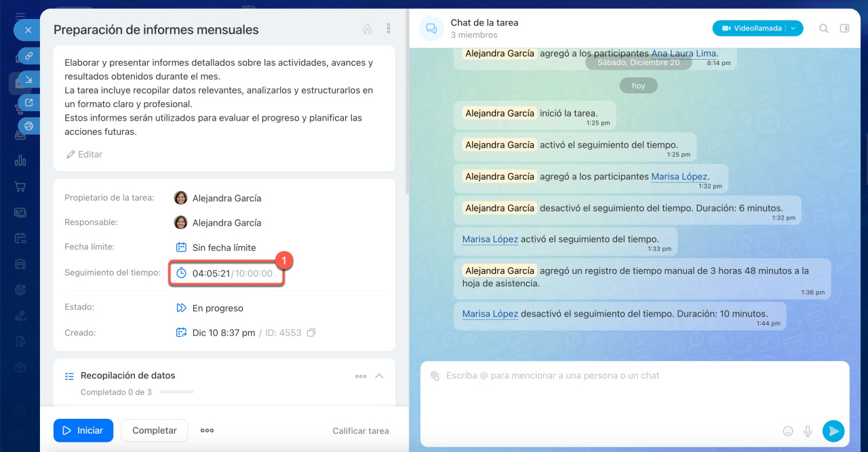
Task: Open the task three-dot options menu
Action: [389, 28]
